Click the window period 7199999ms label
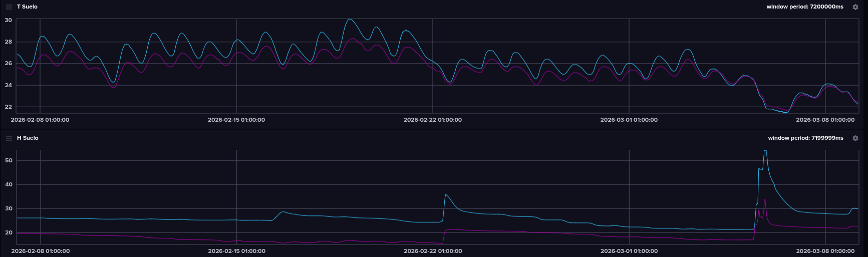This screenshot has height=257, width=868. click(805, 138)
